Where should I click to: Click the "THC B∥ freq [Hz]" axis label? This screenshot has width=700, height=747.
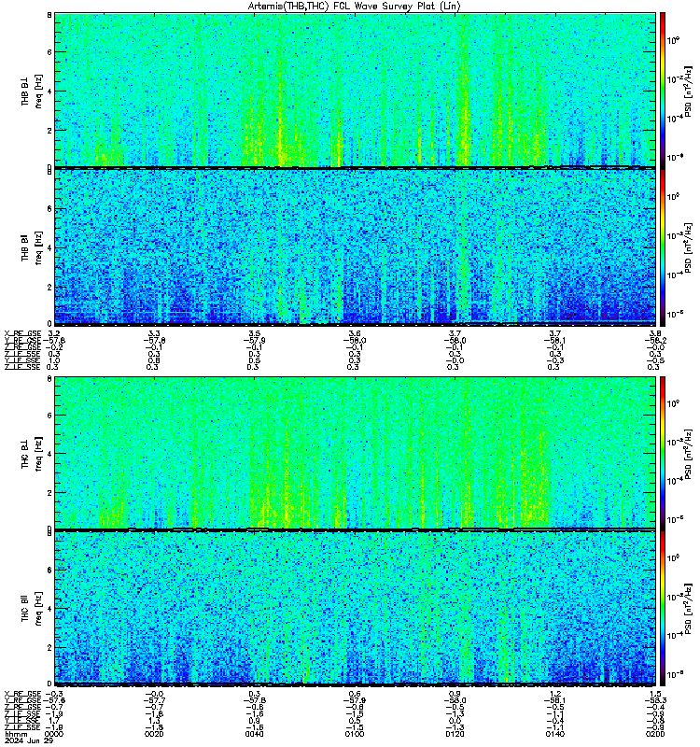click(x=32, y=609)
